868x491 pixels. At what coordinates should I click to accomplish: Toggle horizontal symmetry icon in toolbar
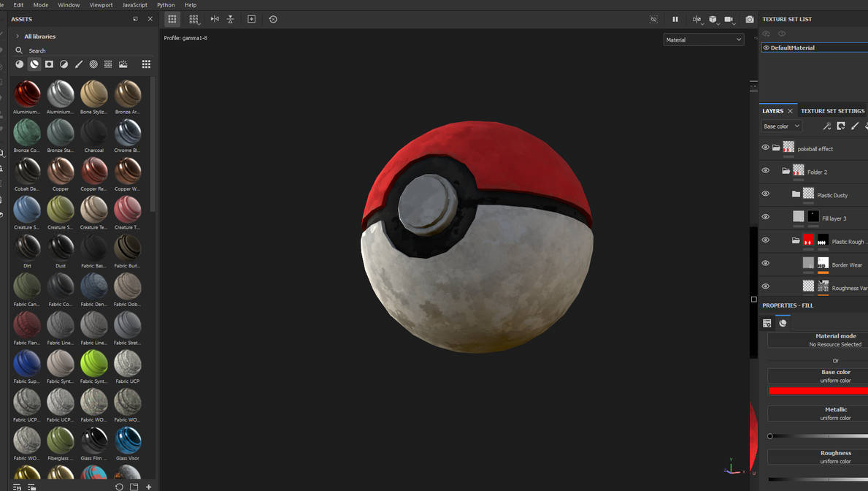pos(215,19)
